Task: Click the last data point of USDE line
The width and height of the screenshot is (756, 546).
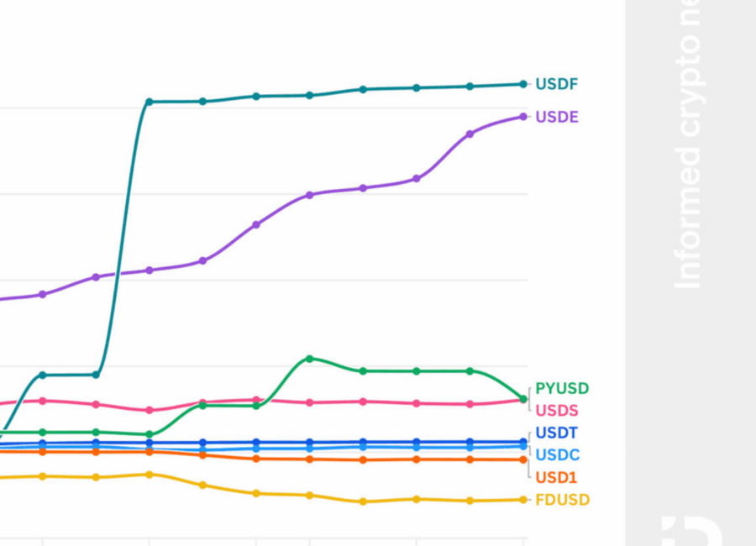Action: [x=523, y=117]
